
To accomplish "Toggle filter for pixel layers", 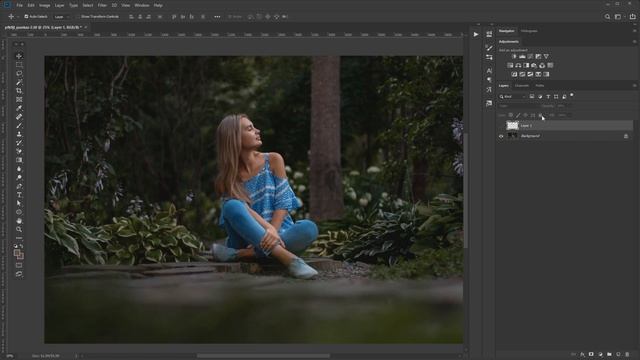I will 532,97.
